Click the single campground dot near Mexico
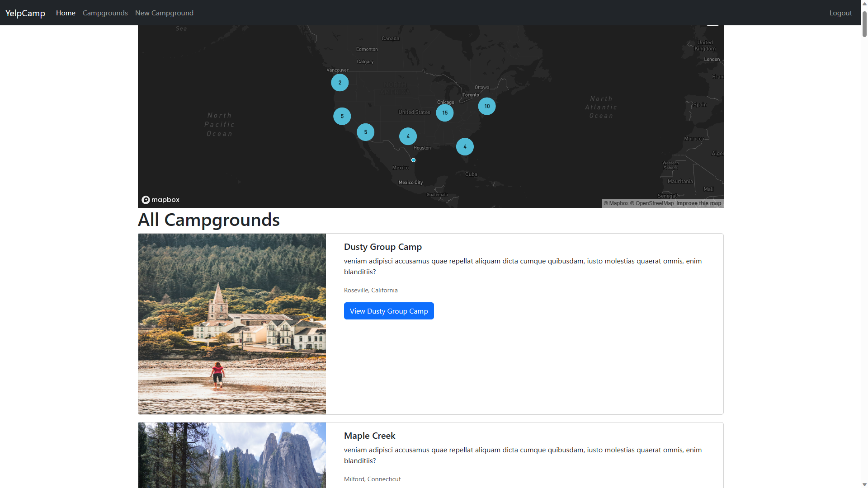 [x=414, y=160]
